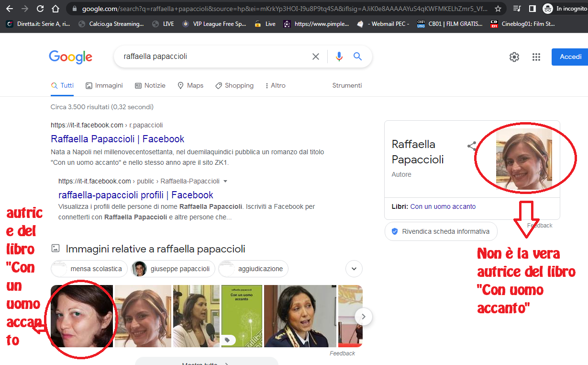Click the blue magnifier search icon
The image size is (588, 365).
coord(357,57)
